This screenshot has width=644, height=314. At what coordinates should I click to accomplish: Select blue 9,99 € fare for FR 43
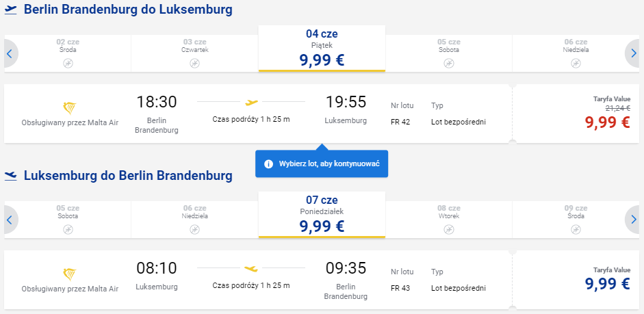pyautogui.click(x=608, y=284)
